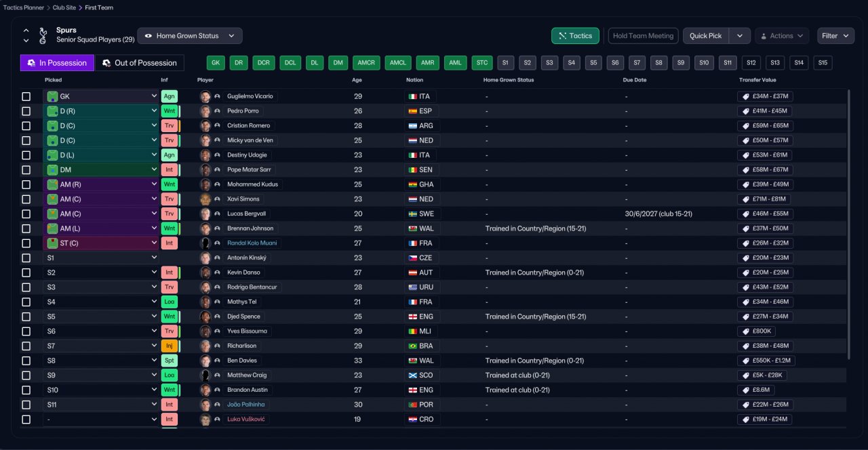Tick the checkbox for Randal Kolo Muani
This screenshot has height=450, width=868.
[26, 243]
